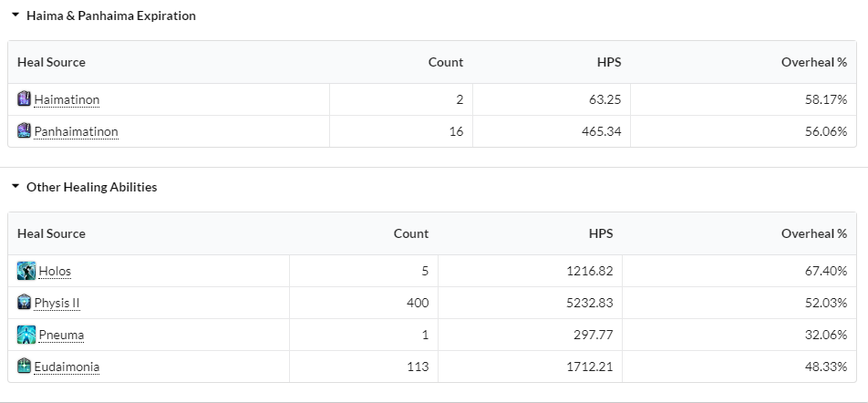Click HPS header in Other Healing table
The width and height of the screenshot is (868, 403).
(601, 233)
